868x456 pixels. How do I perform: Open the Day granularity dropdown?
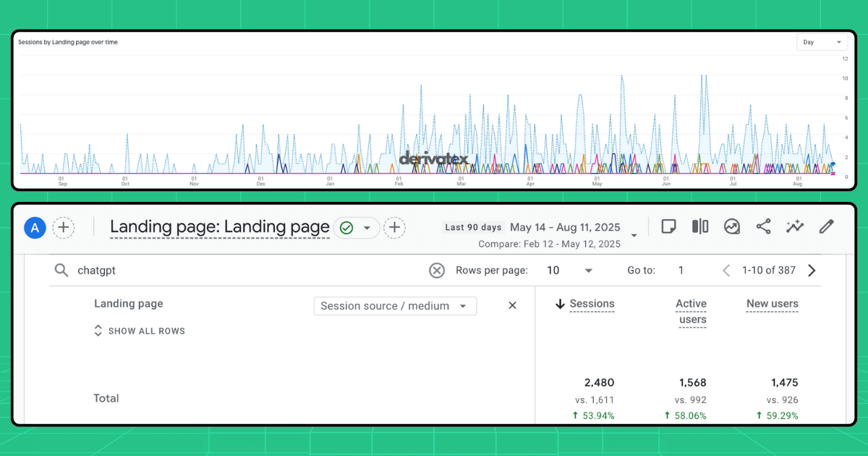822,42
